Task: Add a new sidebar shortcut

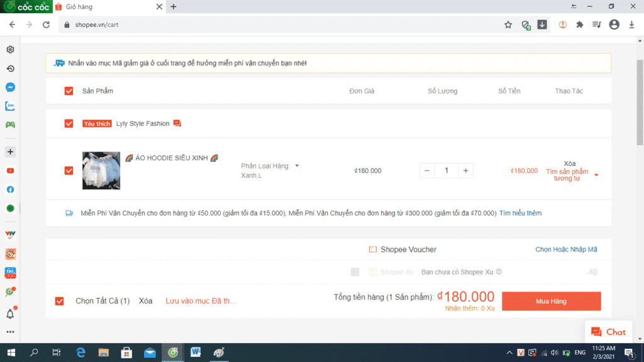Action: coord(10,152)
